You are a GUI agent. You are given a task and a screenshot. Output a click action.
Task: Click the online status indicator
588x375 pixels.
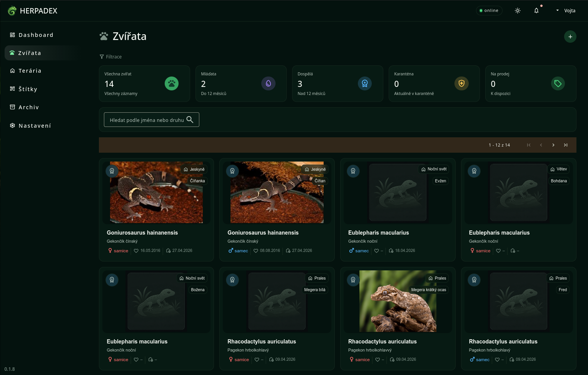(x=489, y=10)
